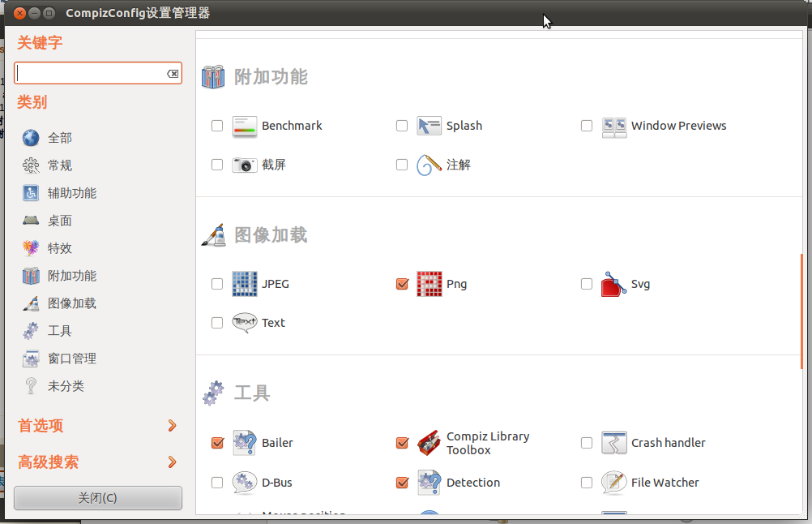This screenshot has height=524, width=812.
Task: Enable the JPEG checkbox
Action: [217, 284]
